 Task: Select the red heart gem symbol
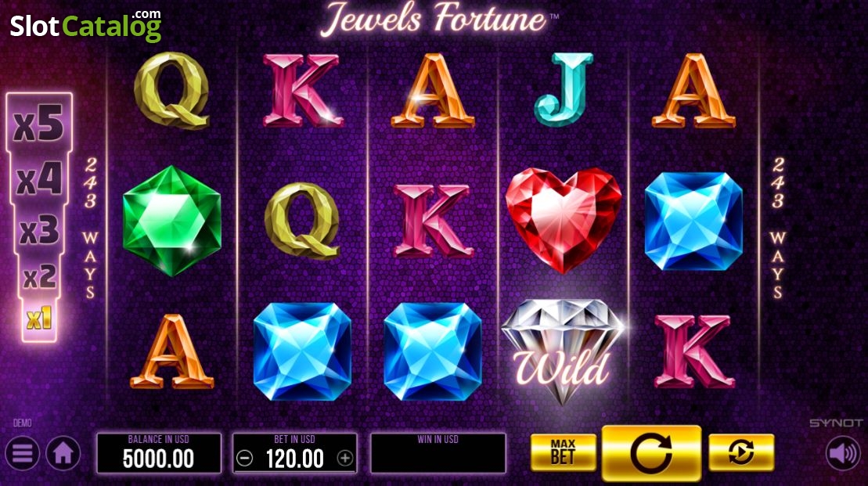(x=563, y=219)
